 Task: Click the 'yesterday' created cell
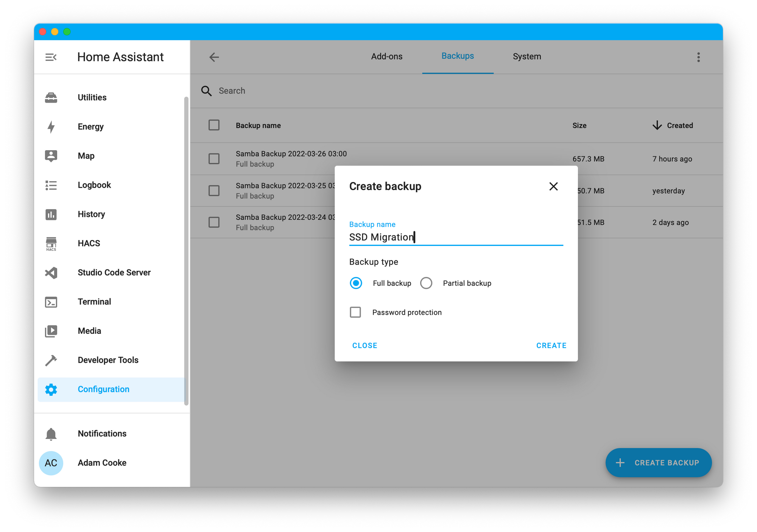pyautogui.click(x=668, y=191)
